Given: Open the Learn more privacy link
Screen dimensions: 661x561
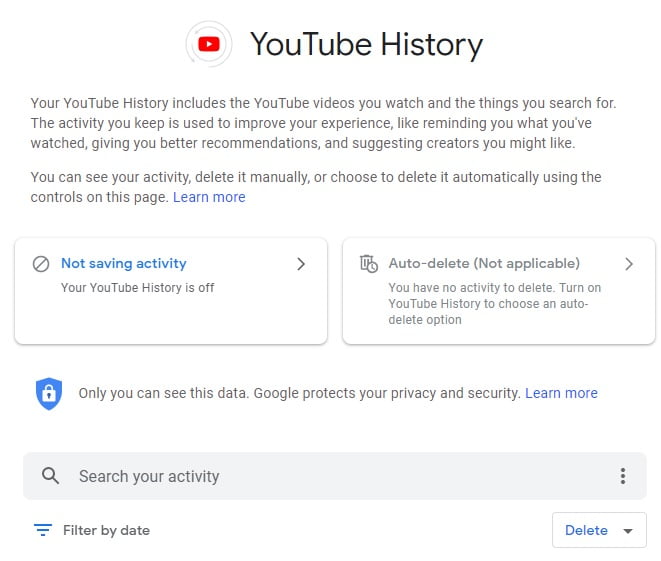Looking at the screenshot, I should pyautogui.click(x=561, y=393).
